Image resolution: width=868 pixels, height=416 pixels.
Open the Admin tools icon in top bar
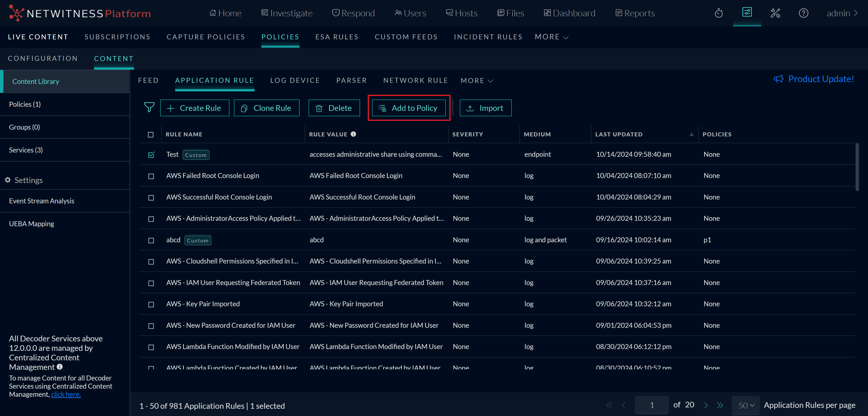775,13
